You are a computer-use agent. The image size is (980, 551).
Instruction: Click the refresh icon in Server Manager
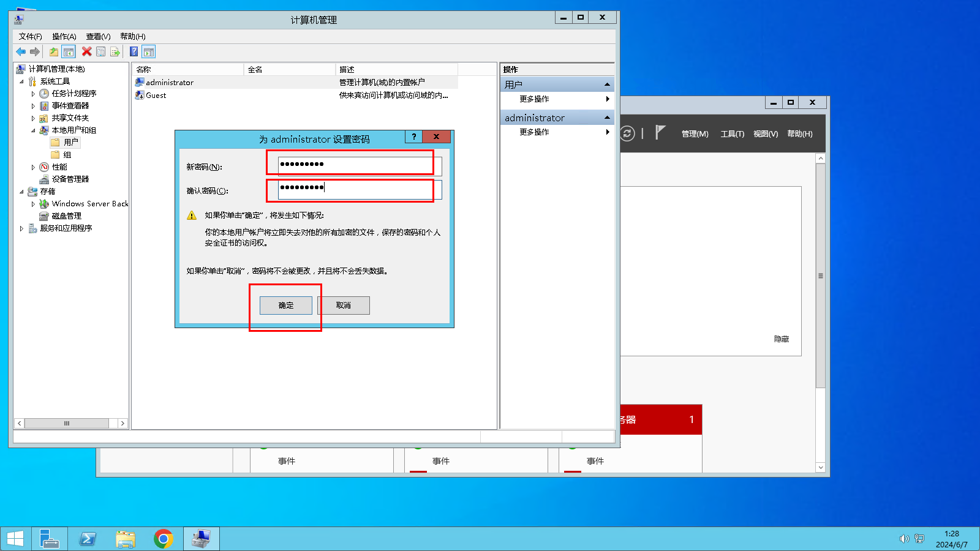pos(627,133)
